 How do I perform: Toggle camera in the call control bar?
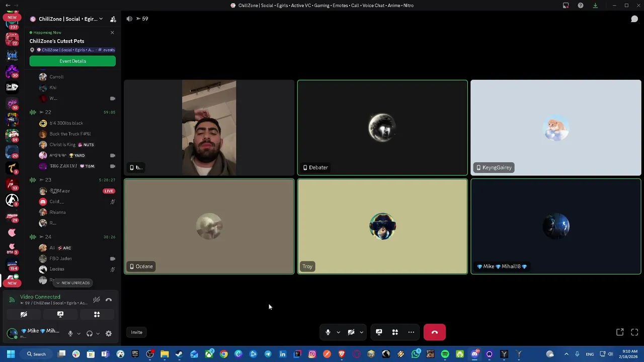[x=351, y=332]
